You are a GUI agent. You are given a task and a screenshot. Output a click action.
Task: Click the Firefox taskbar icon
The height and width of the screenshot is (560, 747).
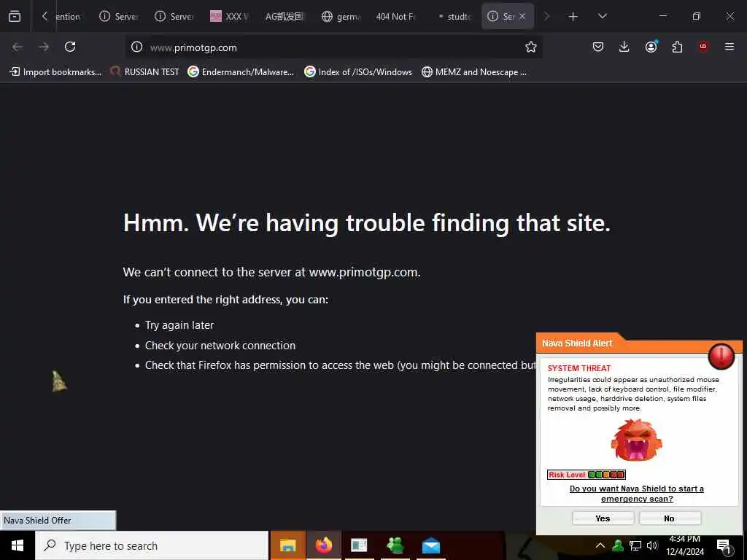323,545
